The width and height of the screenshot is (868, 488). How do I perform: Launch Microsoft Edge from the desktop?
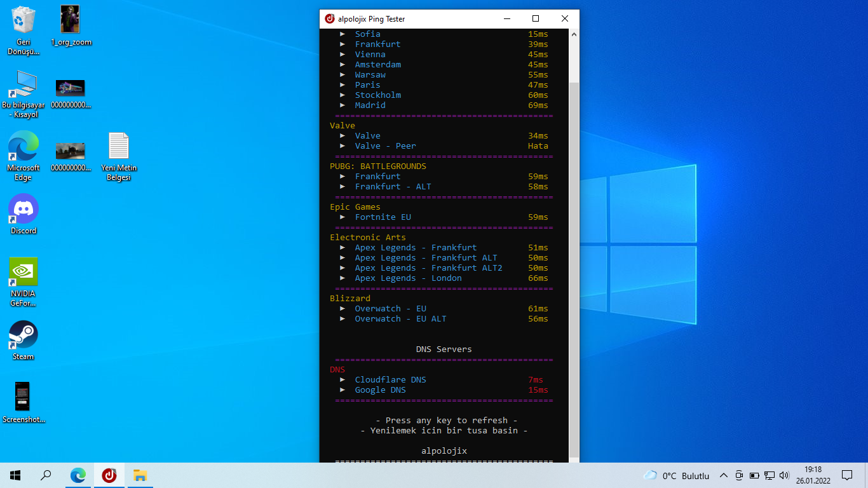click(24, 156)
